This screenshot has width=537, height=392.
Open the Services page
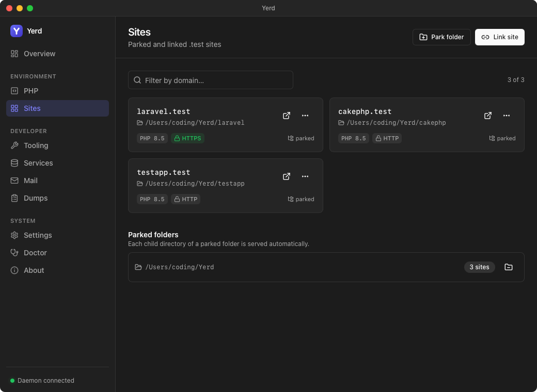57,163
